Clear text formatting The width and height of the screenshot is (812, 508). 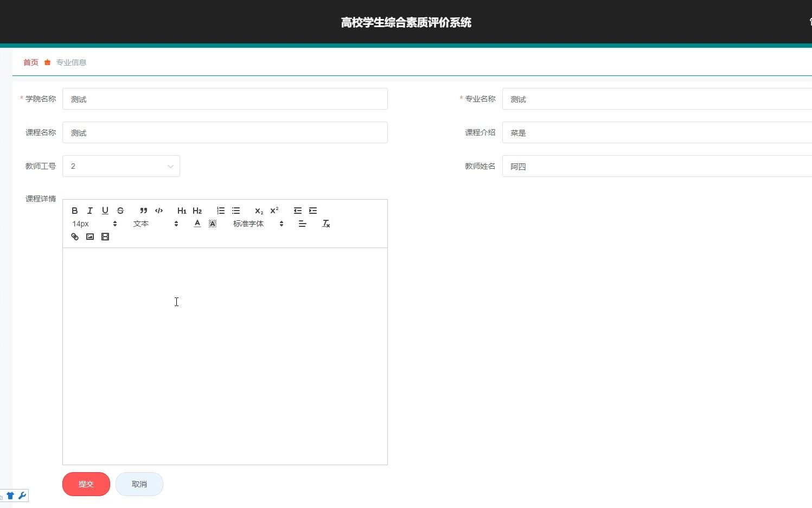[326, 224]
